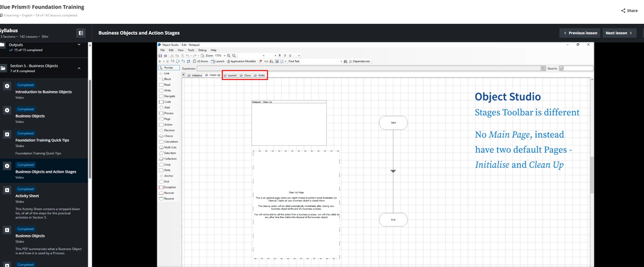Switch to the Close page tab
Image resolution: width=644 pixels, height=267 pixels.
245,75
